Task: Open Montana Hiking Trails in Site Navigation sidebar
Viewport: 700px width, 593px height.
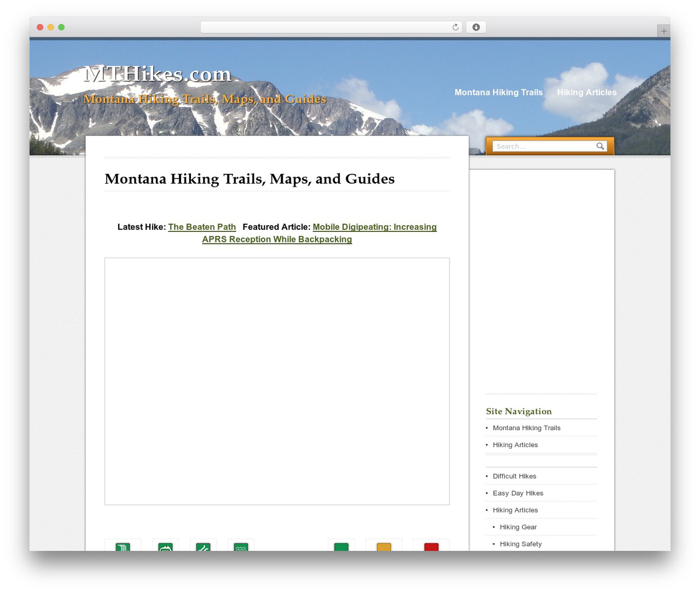Action: [527, 428]
